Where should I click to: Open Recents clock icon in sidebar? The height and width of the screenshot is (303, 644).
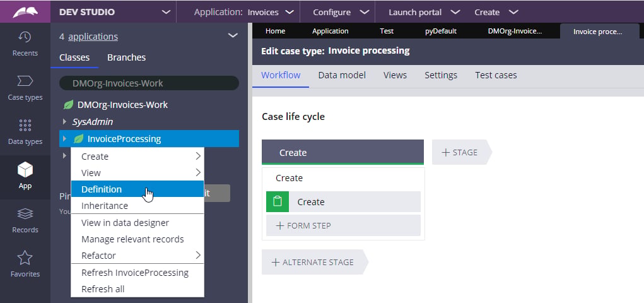tap(25, 37)
